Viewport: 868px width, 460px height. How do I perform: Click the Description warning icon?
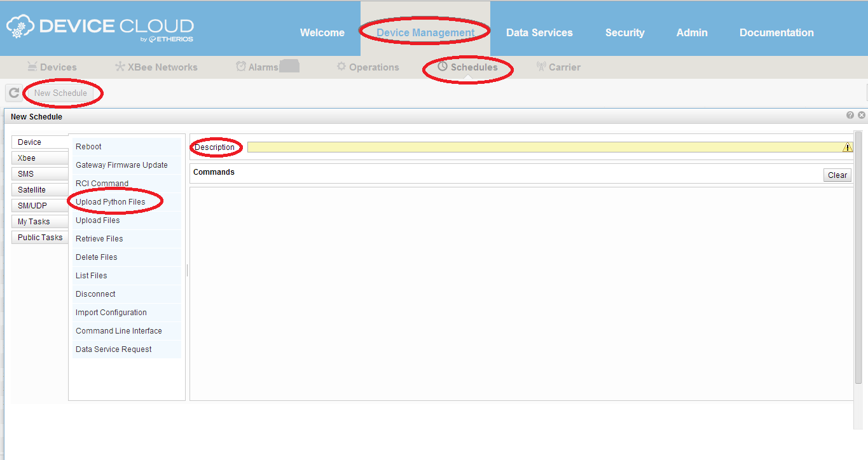tap(847, 147)
